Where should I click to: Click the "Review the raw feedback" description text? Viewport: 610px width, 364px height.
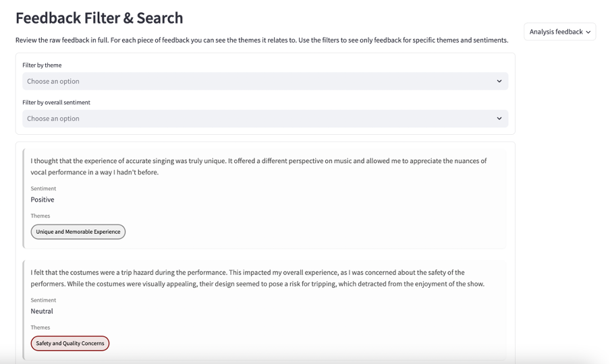[x=262, y=40]
